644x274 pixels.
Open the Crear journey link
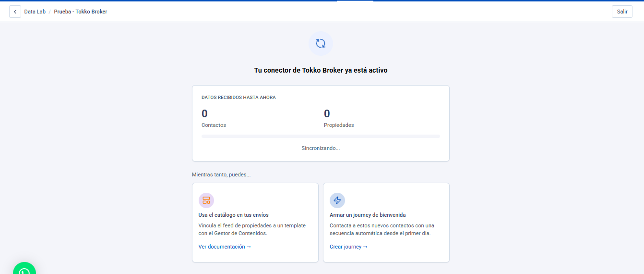348,247
